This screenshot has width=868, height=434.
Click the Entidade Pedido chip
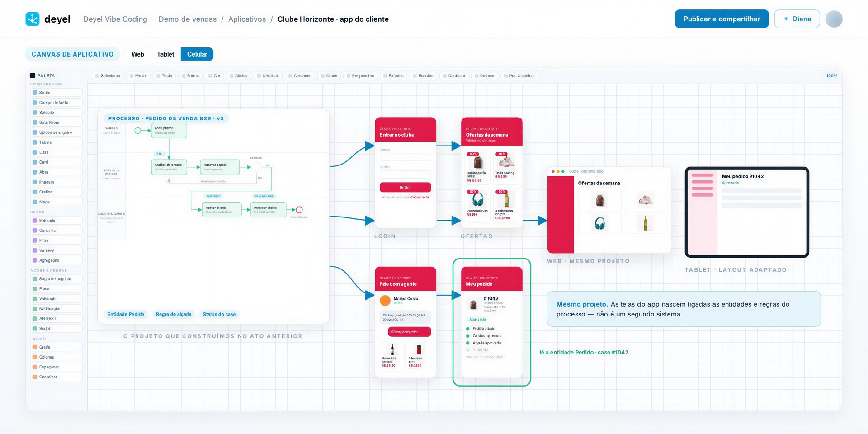pos(126,314)
